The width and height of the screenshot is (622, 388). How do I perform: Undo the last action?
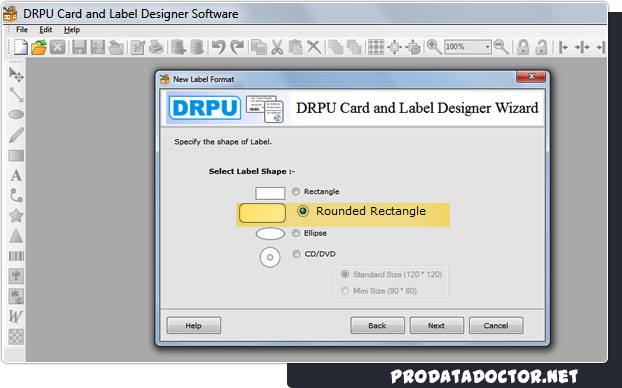pos(218,47)
